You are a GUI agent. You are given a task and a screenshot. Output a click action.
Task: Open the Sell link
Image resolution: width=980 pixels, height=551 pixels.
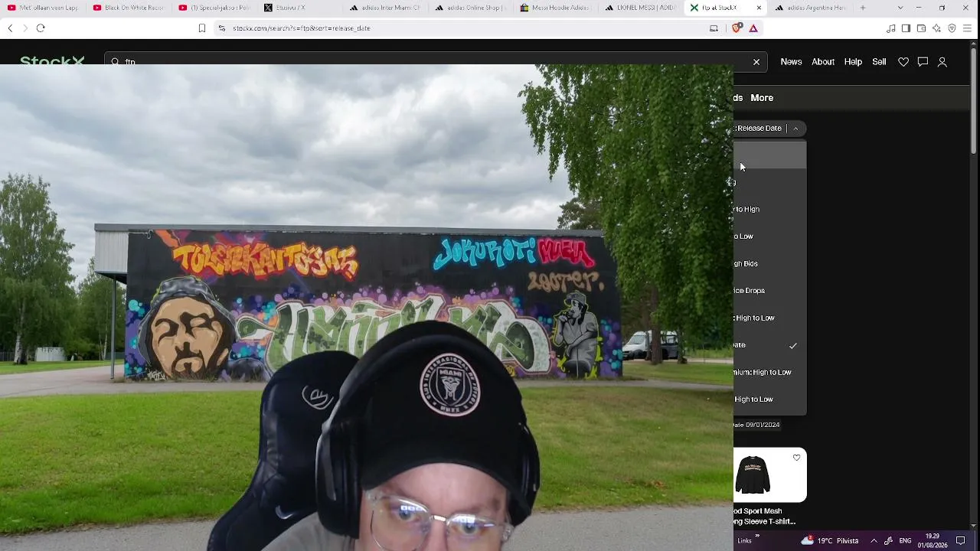tap(879, 62)
